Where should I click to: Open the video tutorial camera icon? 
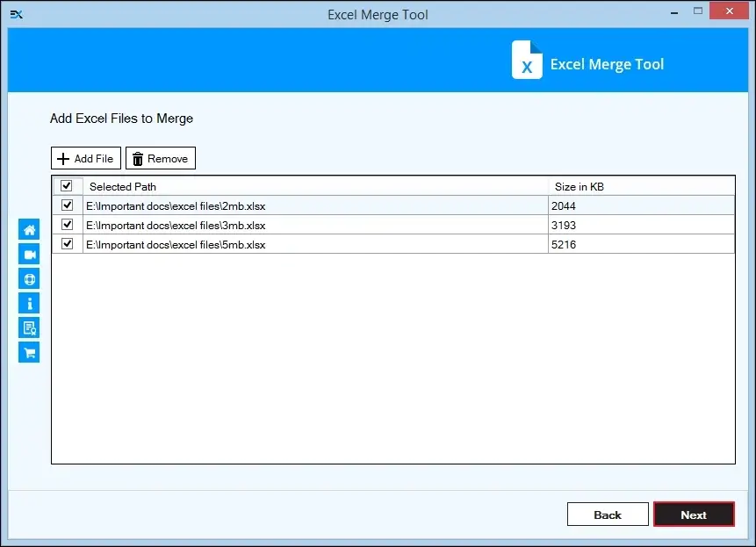pyautogui.click(x=29, y=255)
